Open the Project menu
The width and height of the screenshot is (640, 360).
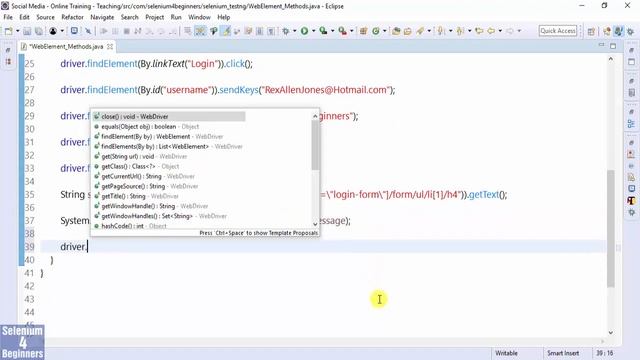tap(154, 17)
